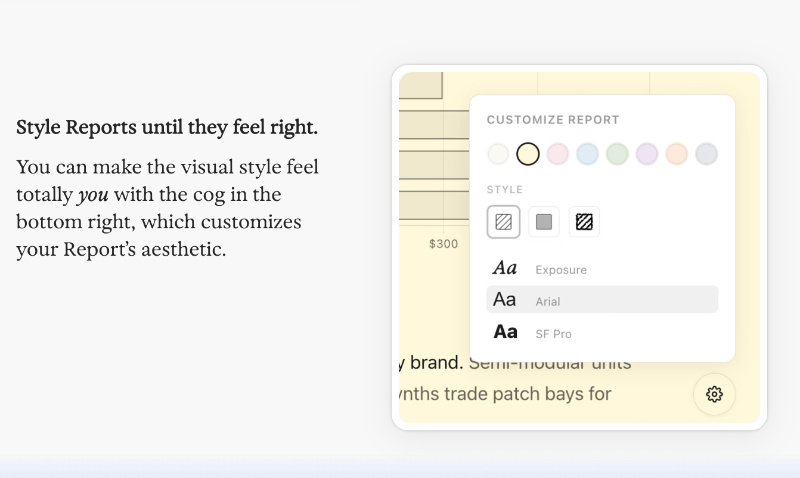Image resolution: width=800 pixels, height=478 pixels.
Task: Choose the bold hatched style icon
Action: click(x=584, y=222)
